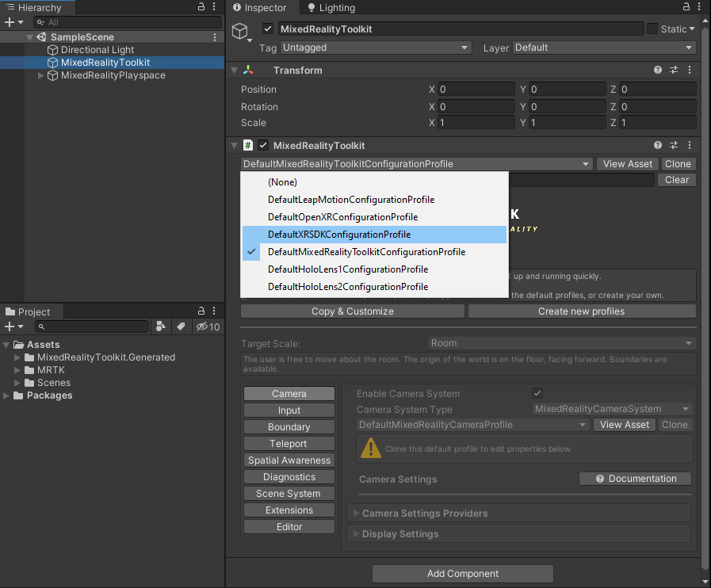Viewport: 711px width, 588px height.
Task: Choose DefaultOpenXRConfigurationProfile option
Action: (375, 217)
